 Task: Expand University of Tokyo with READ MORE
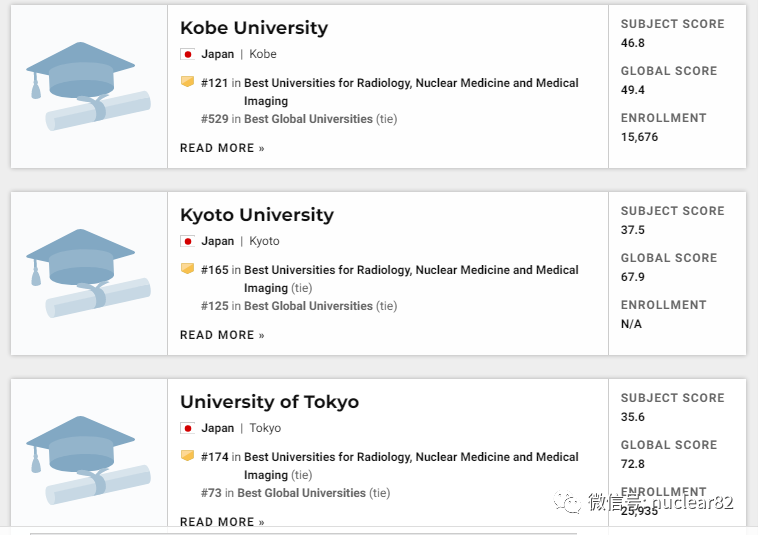pos(222,522)
